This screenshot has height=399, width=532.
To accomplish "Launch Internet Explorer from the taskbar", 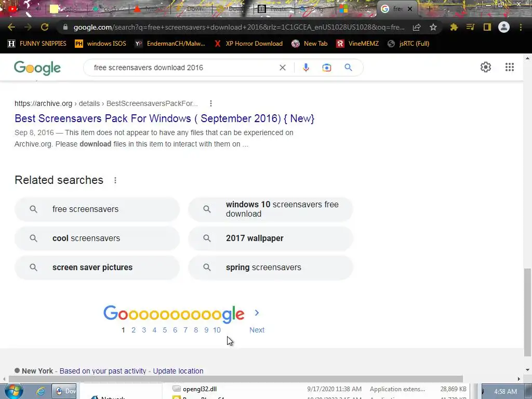I will pyautogui.click(x=40, y=391).
